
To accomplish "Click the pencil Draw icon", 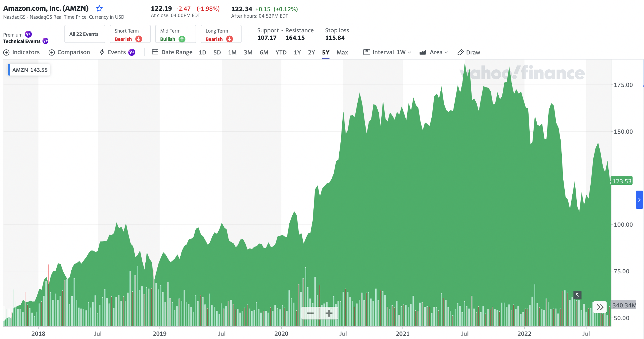I will (x=460, y=52).
